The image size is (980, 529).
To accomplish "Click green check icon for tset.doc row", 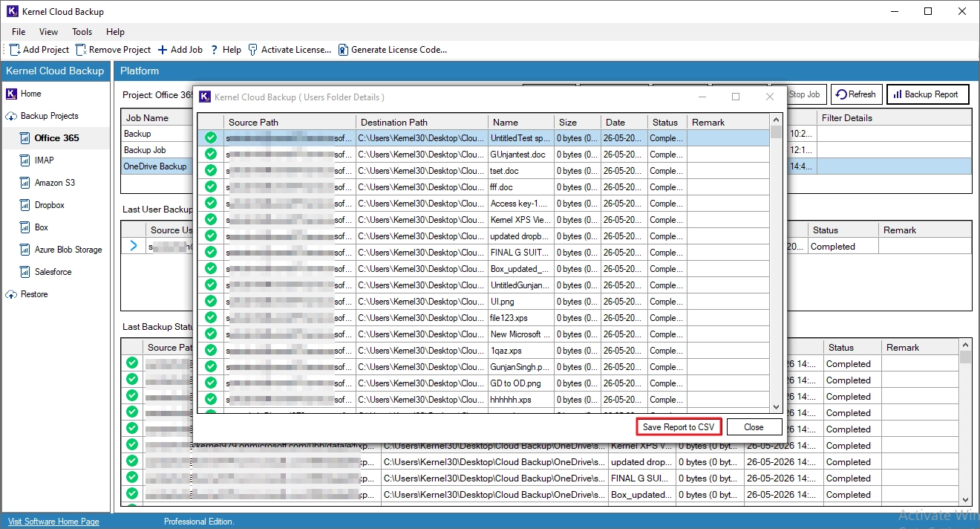I will (x=211, y=171).
